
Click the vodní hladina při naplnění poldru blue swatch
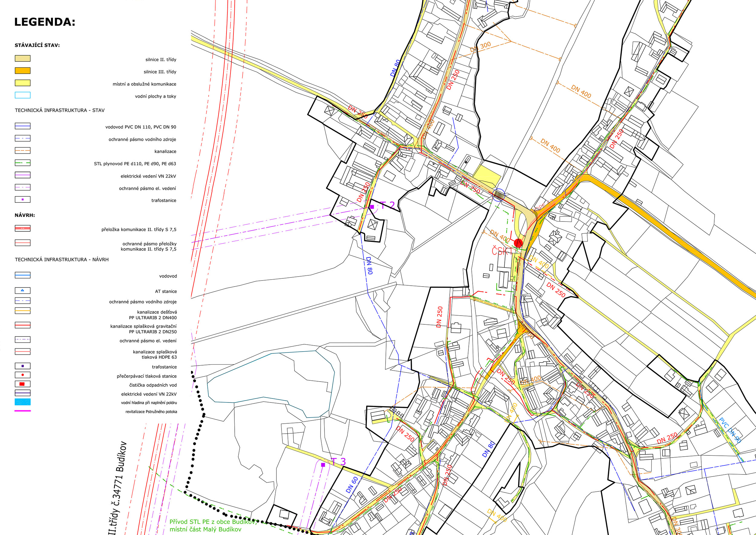[22, 402]
